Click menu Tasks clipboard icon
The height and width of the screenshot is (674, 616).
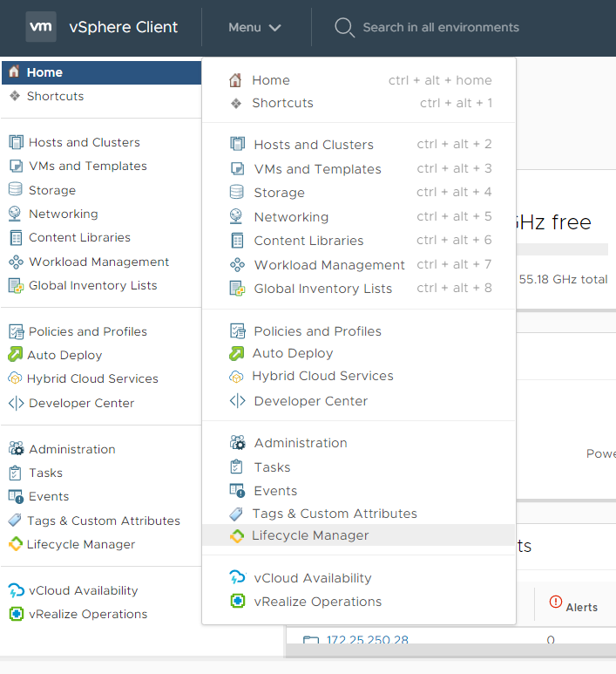(x=237, y=466)
